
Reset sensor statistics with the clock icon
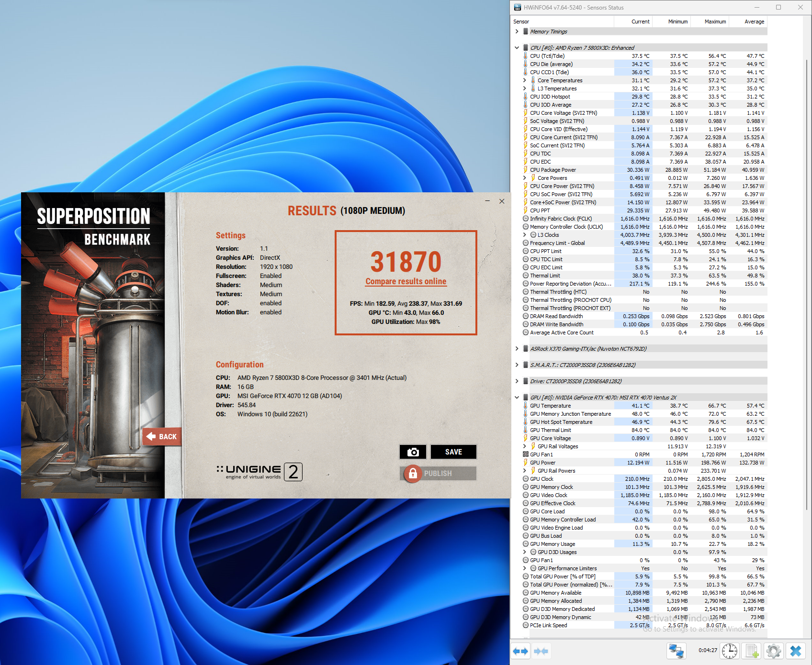[730, 651]
